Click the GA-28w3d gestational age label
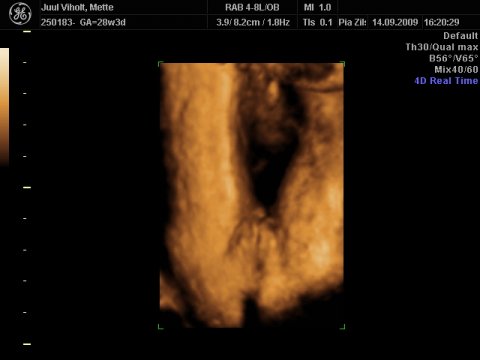This screenshot has height=360, width=480. tap(103, 22)
